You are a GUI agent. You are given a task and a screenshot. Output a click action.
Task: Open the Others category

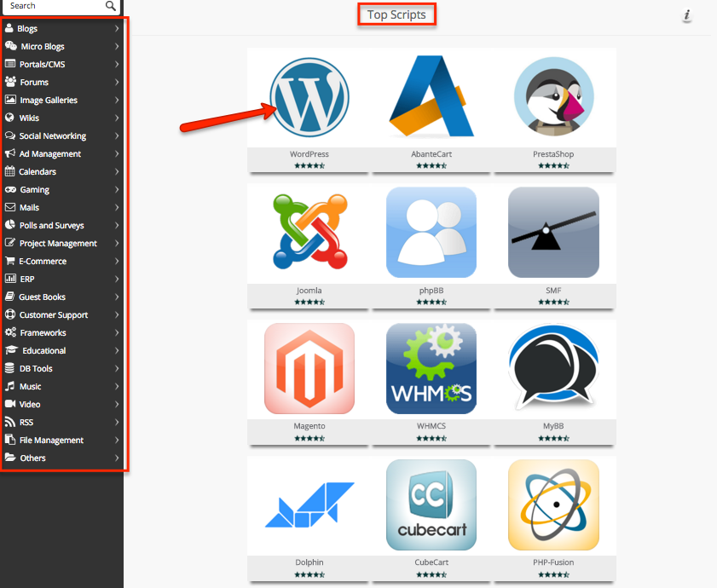(x=62, y=458)
